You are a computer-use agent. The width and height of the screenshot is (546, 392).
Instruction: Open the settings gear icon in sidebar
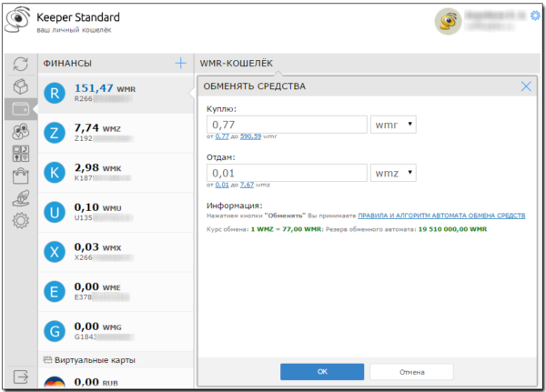coord(21,220)
